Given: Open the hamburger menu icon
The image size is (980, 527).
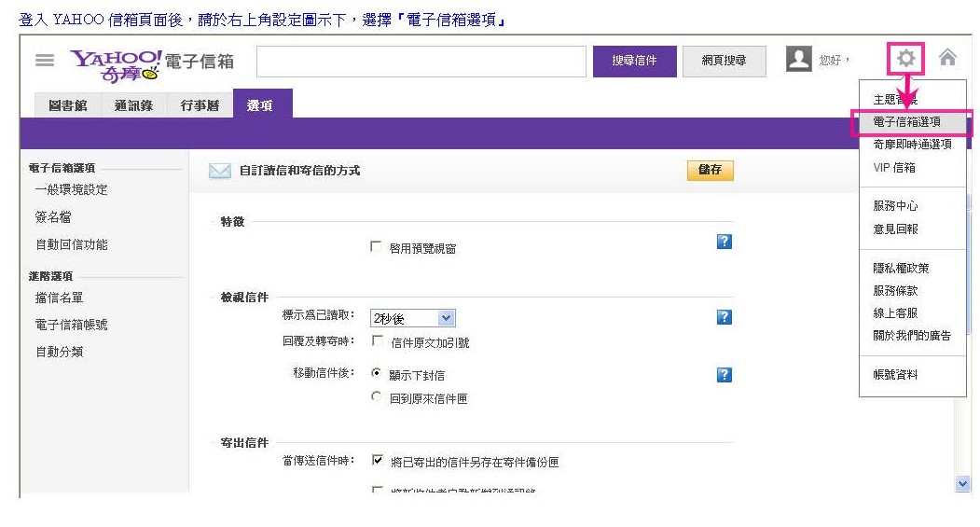Looking at the screenshot, I should pos(45,60).
